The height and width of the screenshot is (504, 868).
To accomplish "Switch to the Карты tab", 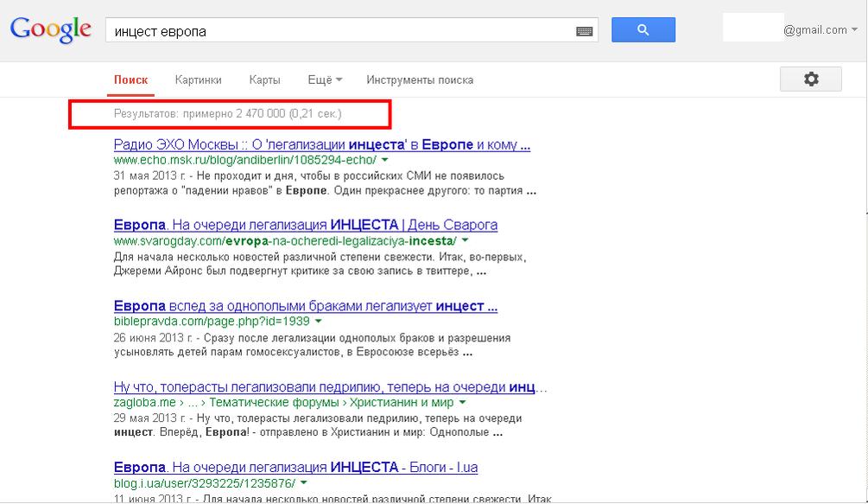I will click(264, 80).
